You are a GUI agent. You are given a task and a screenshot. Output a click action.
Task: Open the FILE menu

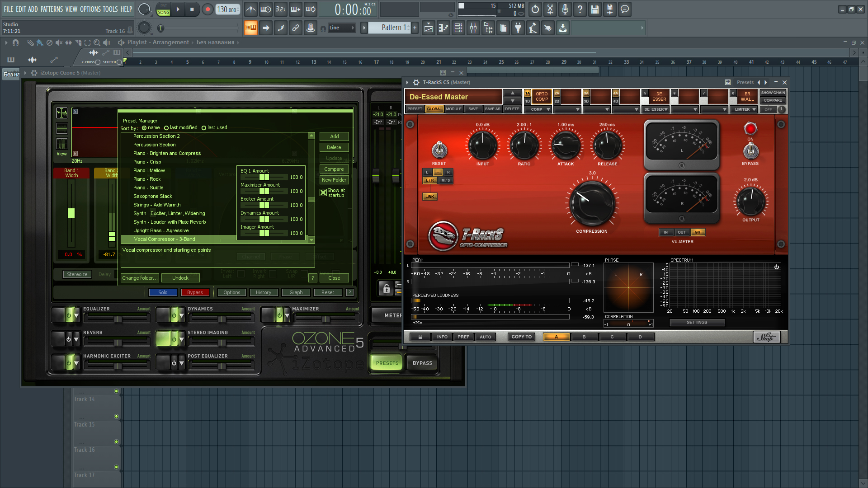pos(8,9)
